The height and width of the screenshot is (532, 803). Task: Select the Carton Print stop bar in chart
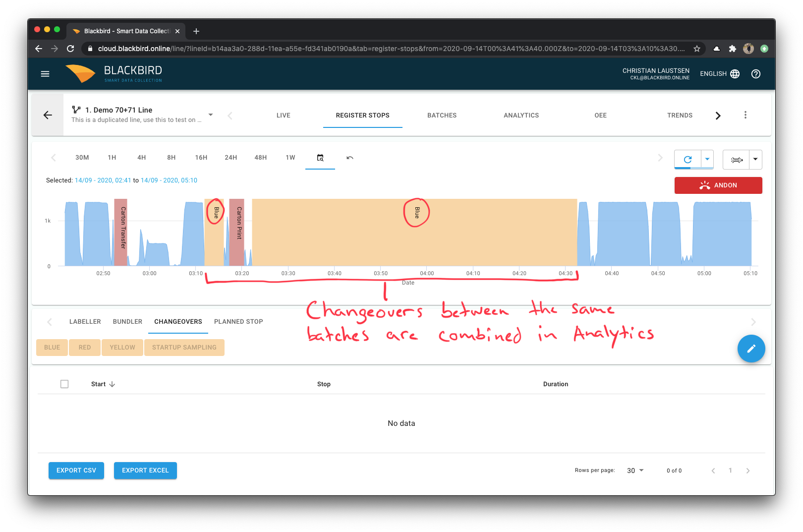point(236,232)
